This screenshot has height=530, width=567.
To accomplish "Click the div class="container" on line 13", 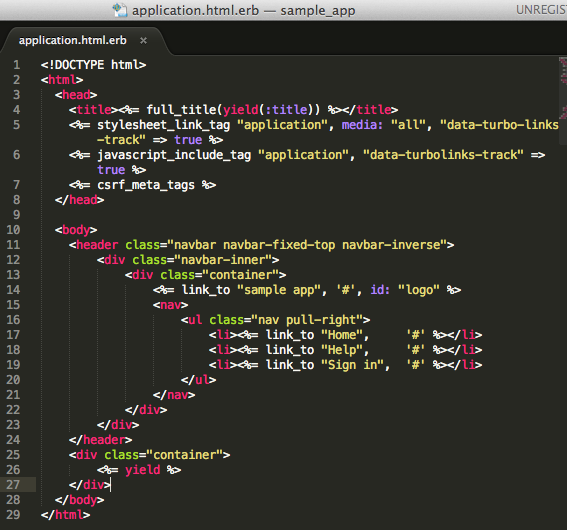I will click(x=205, y=275).
